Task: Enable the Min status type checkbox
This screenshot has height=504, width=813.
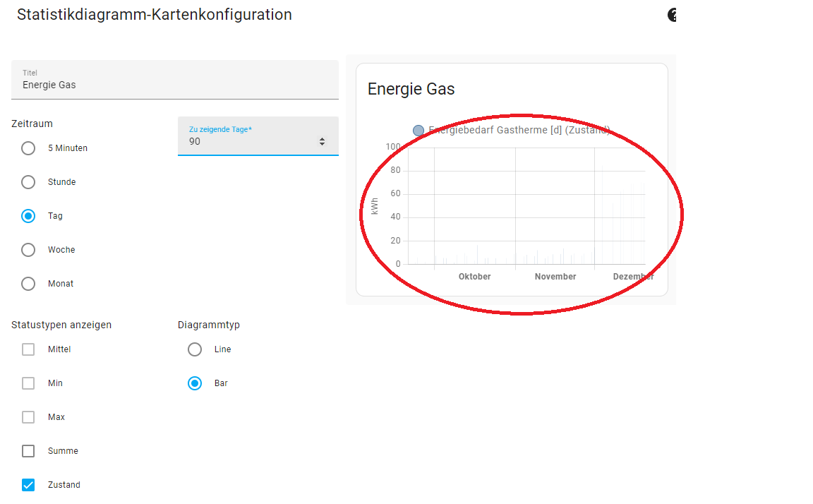Action: [x=28, y=383]
